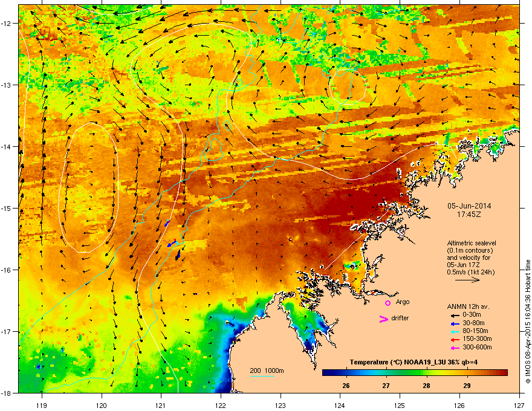The image size is (532, 411).
Task: Click the longitude label 126
Action: pos(459,405)
